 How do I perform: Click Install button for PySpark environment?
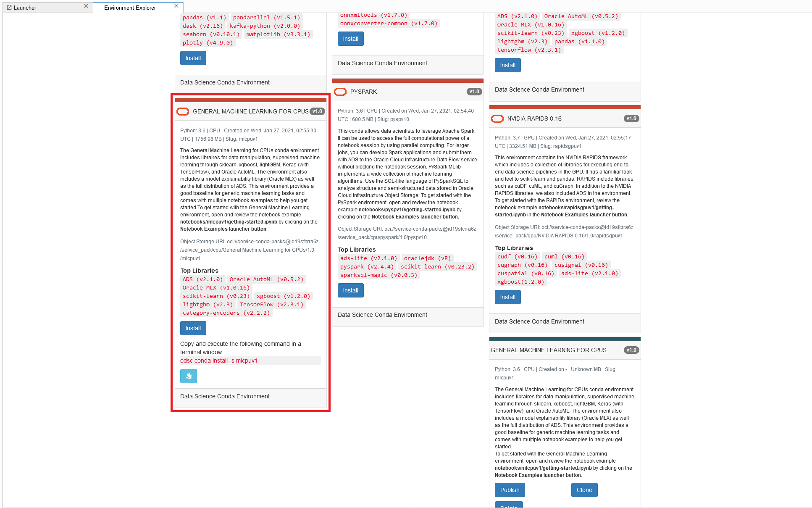pyautogui.click(x=350, y=290)
